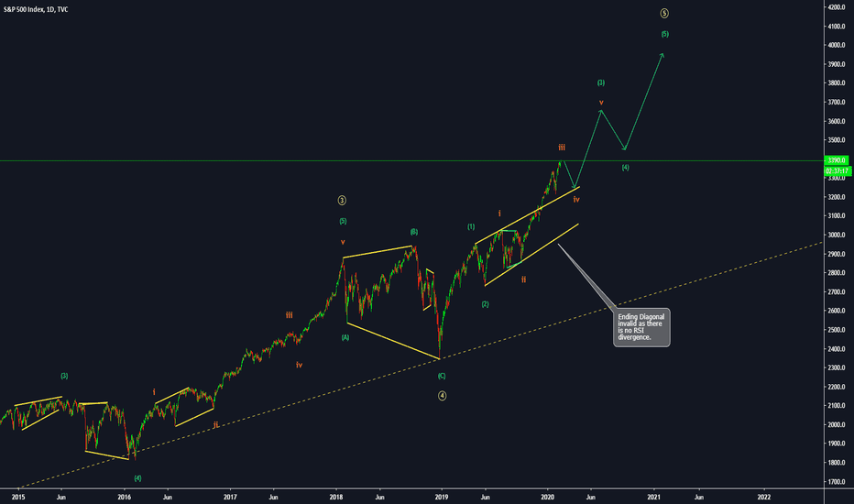Click the 1900.0 price axis label

837,444
